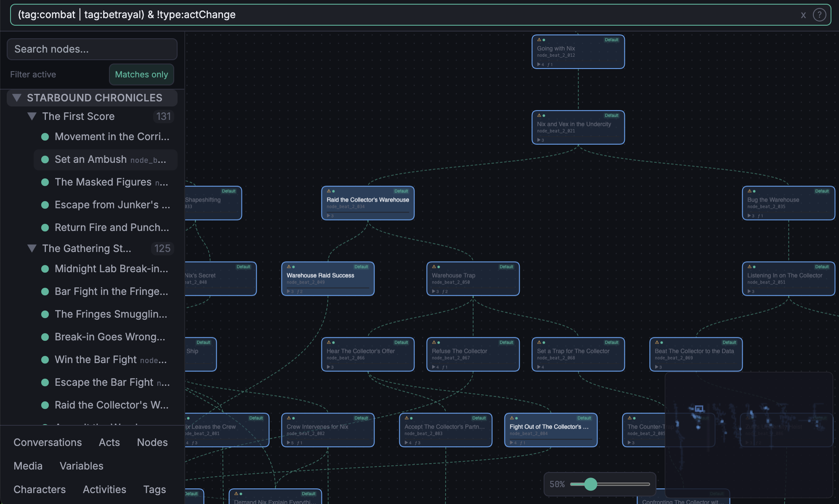Screen dimensions: 839x504
Task: Toggle the Matches only filter
Action: tap(141, 74)
